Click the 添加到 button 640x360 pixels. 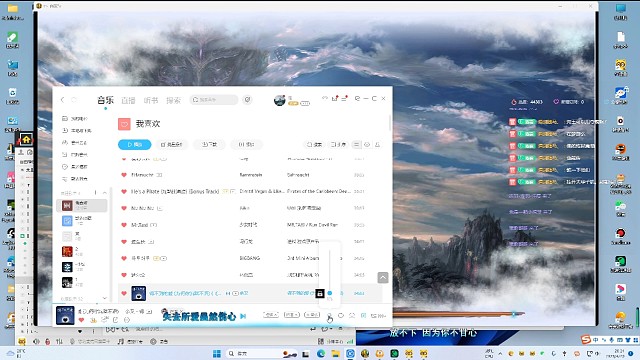click(x=172, y=144)
